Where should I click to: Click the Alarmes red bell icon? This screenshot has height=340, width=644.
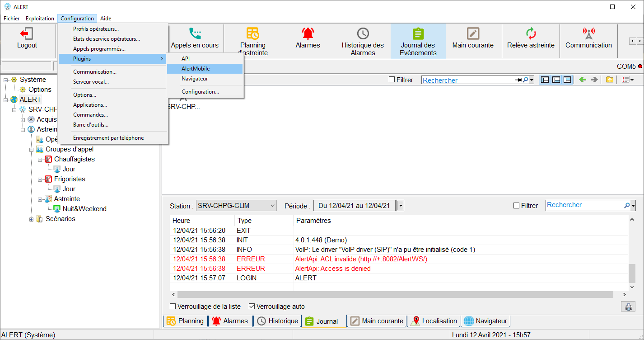pyautogui.click(x=308, y=34)
